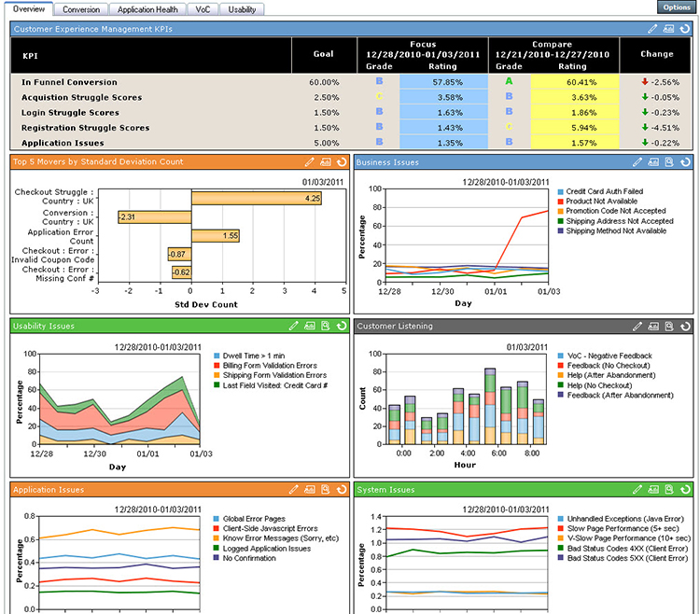Edit the Usability Issues panel with the pencil
The width and height of the screenshot is (700, 614).
293,326
